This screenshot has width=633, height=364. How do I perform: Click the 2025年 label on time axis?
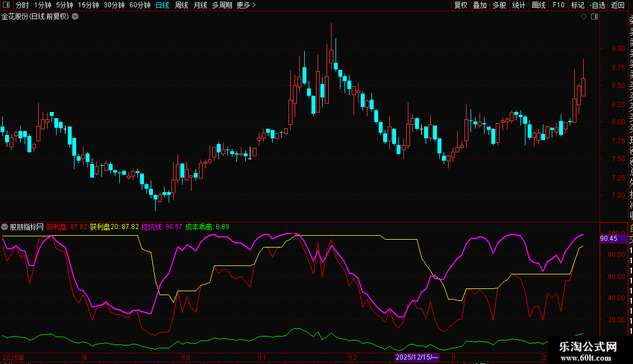[13, 357]
